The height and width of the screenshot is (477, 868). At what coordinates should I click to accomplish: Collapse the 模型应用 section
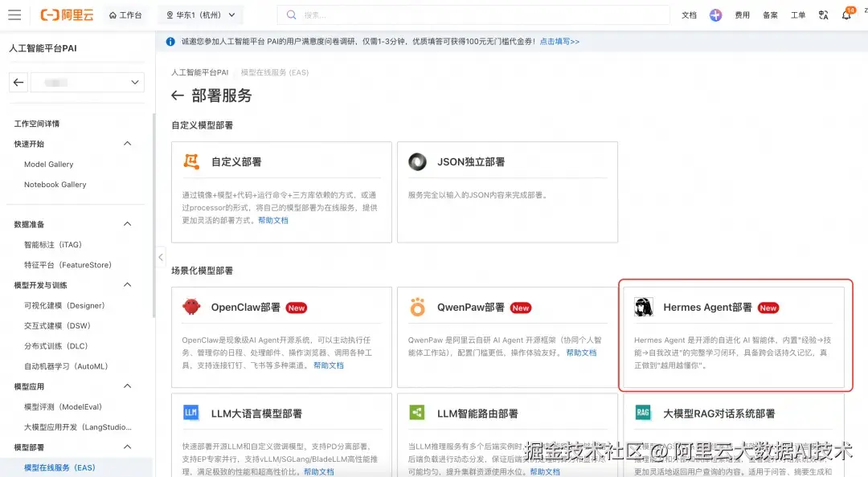(x=127, y=386)
